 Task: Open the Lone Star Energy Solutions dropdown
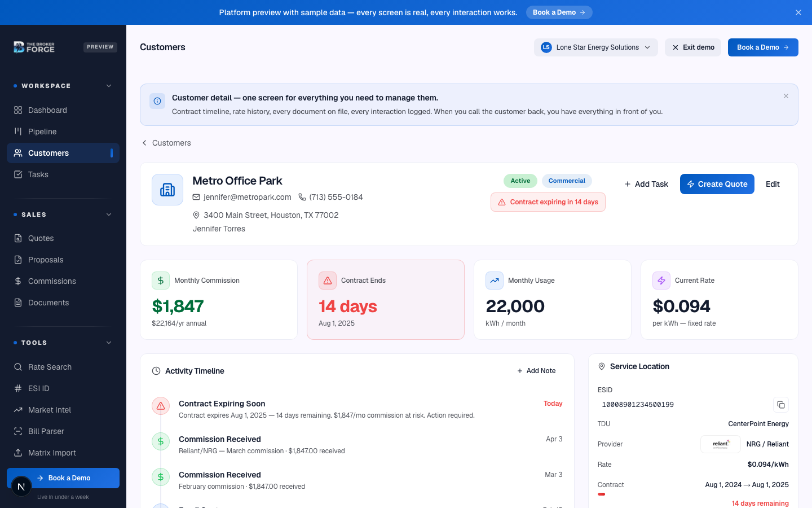[595, 47]
